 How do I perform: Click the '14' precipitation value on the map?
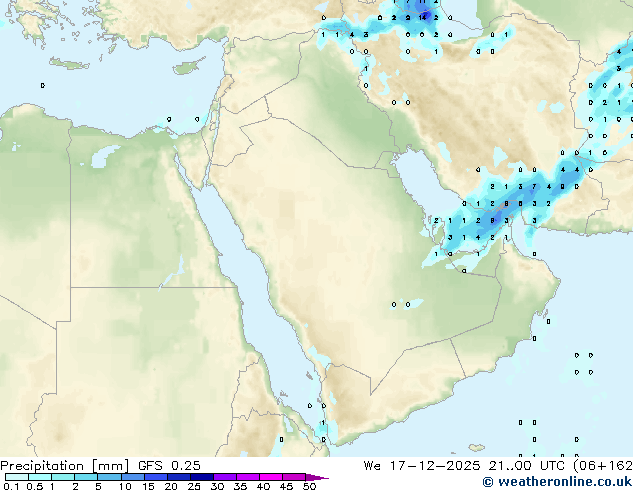click(x=422, y=17)
